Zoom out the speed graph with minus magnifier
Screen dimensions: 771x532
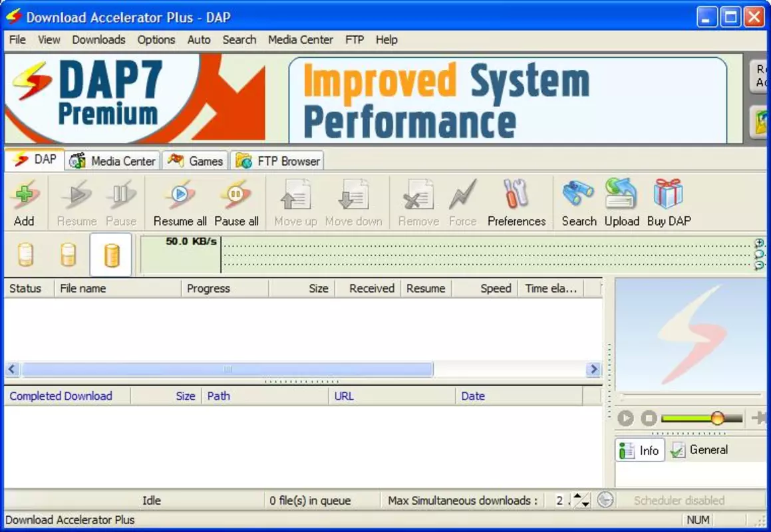click(x=760, y=265)
